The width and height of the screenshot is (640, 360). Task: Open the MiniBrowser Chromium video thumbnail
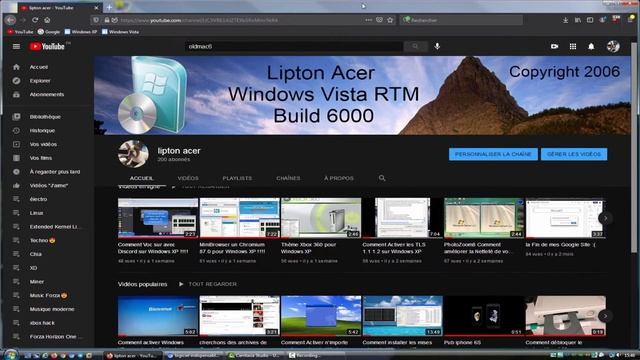coord(239,218)
